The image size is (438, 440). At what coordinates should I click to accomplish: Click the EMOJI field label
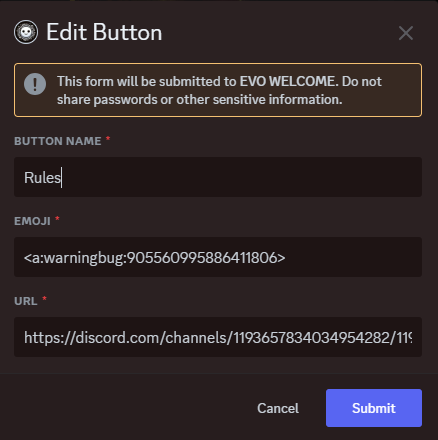tap(32, 221)
